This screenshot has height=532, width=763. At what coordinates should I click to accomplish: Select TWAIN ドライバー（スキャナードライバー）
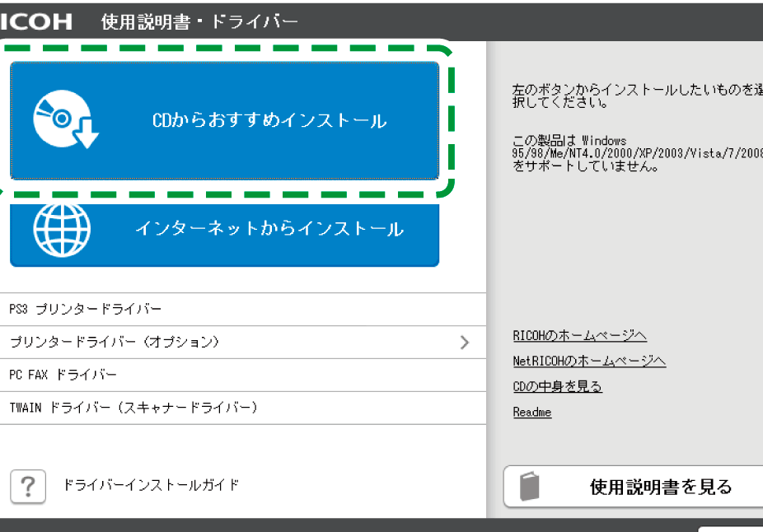[133, 408]
